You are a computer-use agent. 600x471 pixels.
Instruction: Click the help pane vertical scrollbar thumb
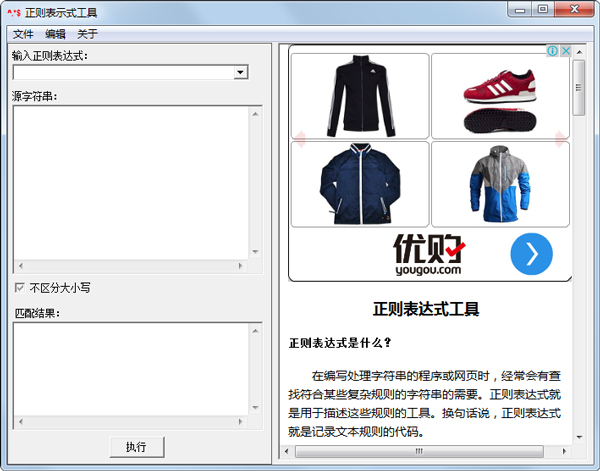(x=579, y=88)
